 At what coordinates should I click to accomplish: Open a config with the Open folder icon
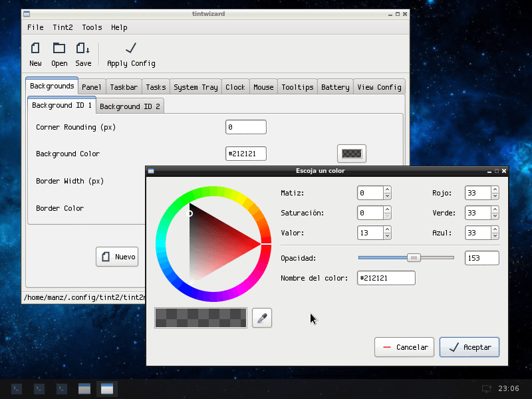[59, 48]
